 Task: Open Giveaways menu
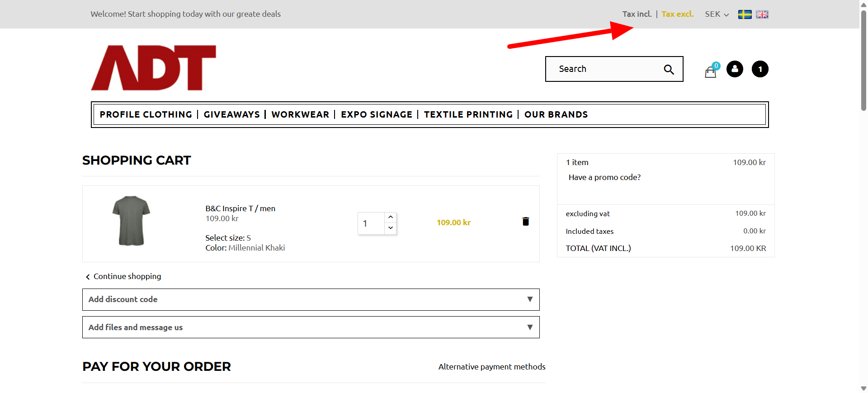pyautogui.click(x=231, y=114)
